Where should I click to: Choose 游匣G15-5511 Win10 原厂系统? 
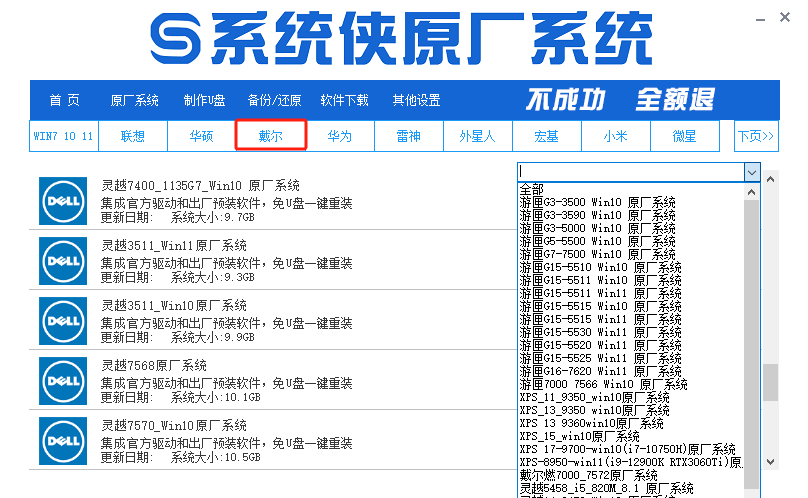(631, 280)
